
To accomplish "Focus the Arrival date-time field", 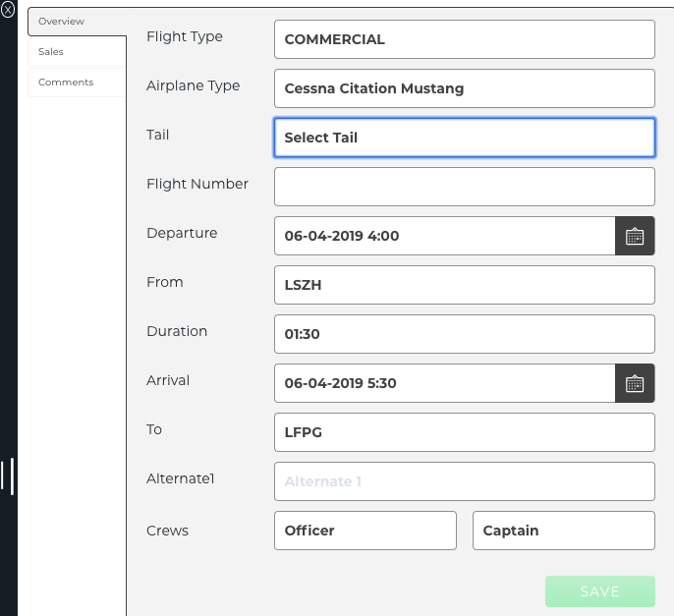I will click(x=444, y=383).
